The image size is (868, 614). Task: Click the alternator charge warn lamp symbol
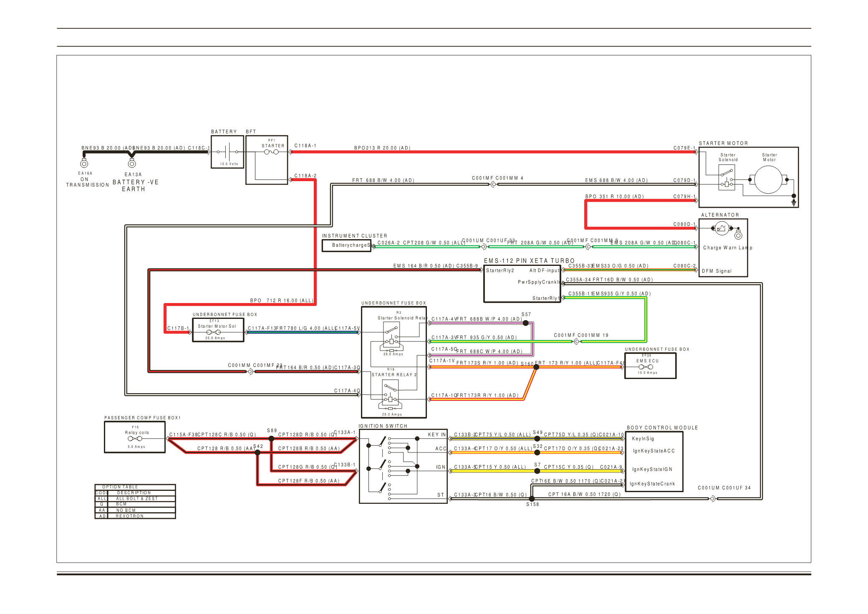(x=722, y=228)
